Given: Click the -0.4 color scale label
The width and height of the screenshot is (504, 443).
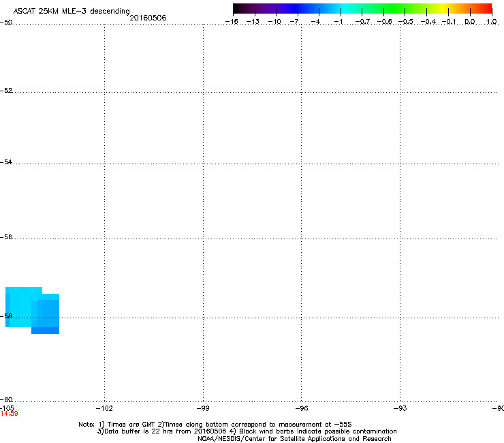Looking at the screenshot, I should coord(428,22).
